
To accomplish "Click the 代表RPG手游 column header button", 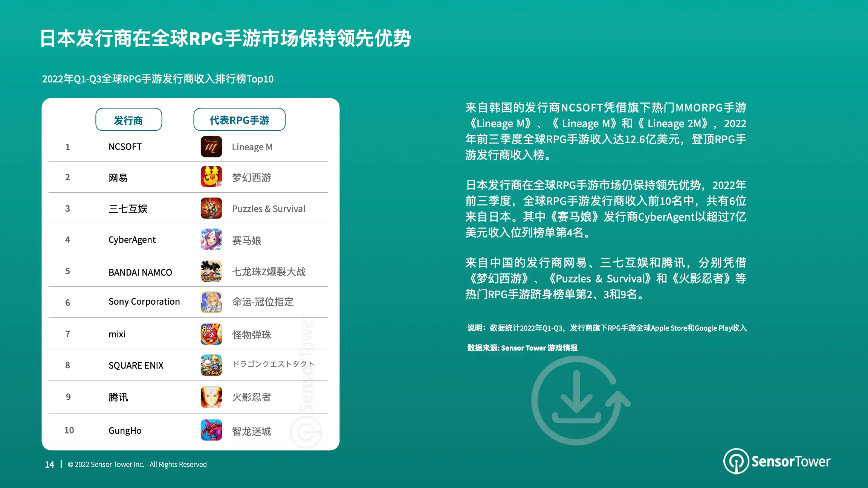I will [240, 120].
